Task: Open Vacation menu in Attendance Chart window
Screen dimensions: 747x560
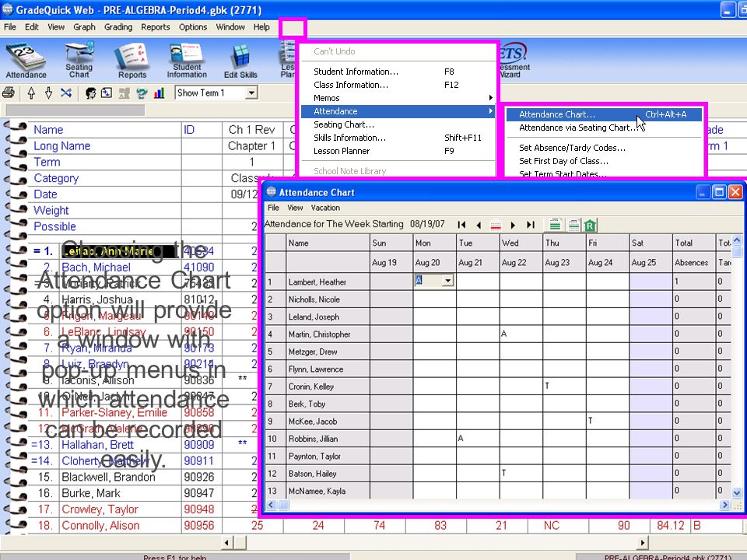Action: tap(325, 208)
